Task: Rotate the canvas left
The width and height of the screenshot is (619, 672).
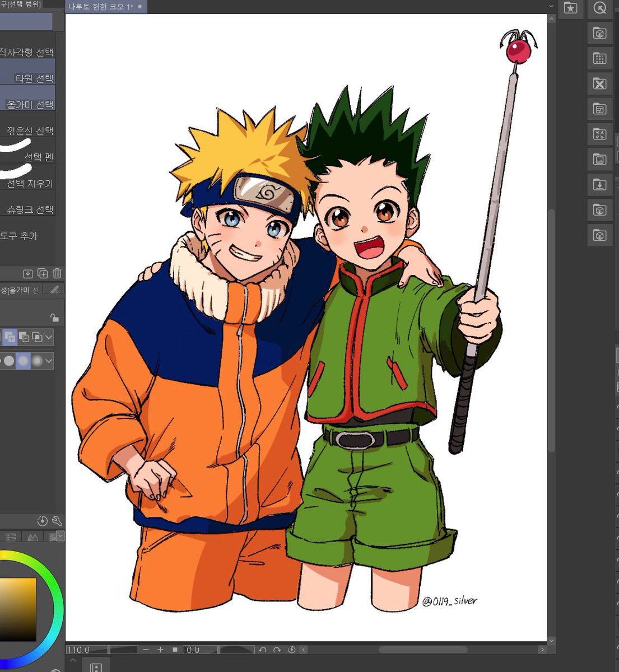Action: click(x=263, y=650)
